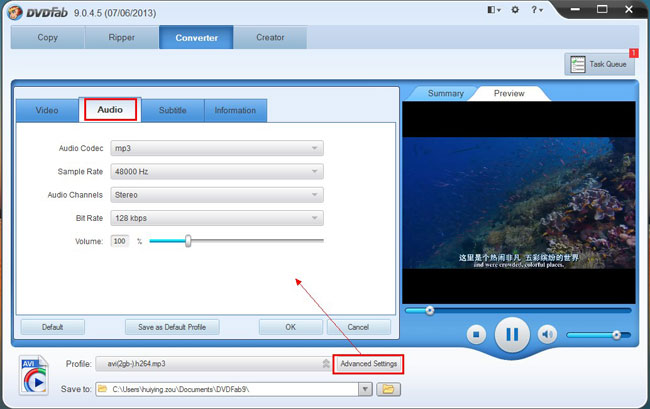
Task: Seek using the preview progress slider
Action: pyautogui.click(x=518, y=310)
